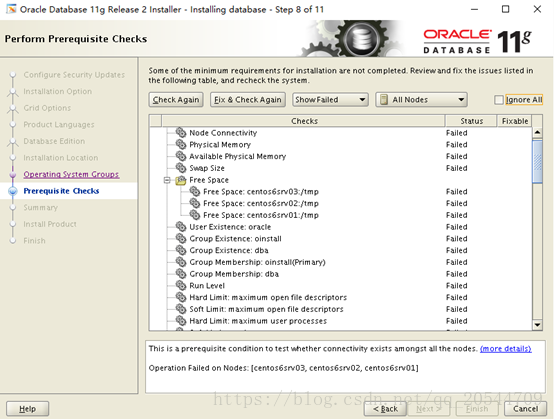Image resolution: width=554 pixels, height=419 pixels.
Task: Click the gear icon for centos6srv02:/tmp free space
Action: point(195,203)
